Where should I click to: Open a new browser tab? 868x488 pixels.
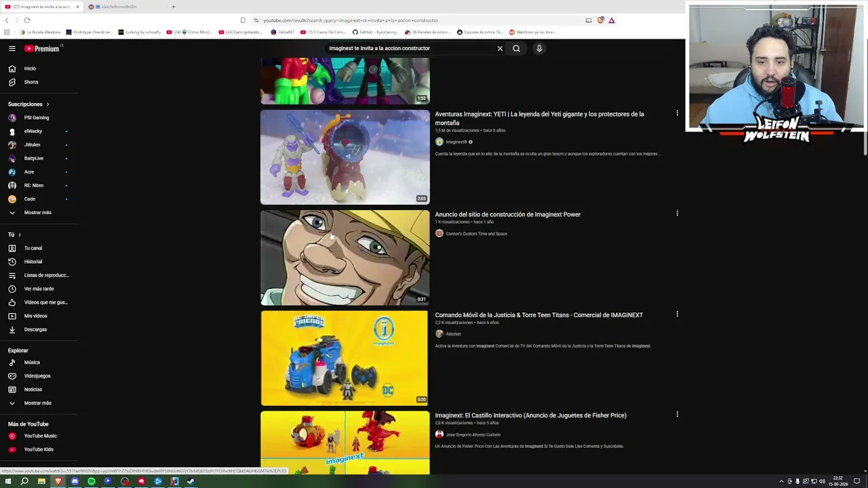pyautogui.click(x=173, y=7)
